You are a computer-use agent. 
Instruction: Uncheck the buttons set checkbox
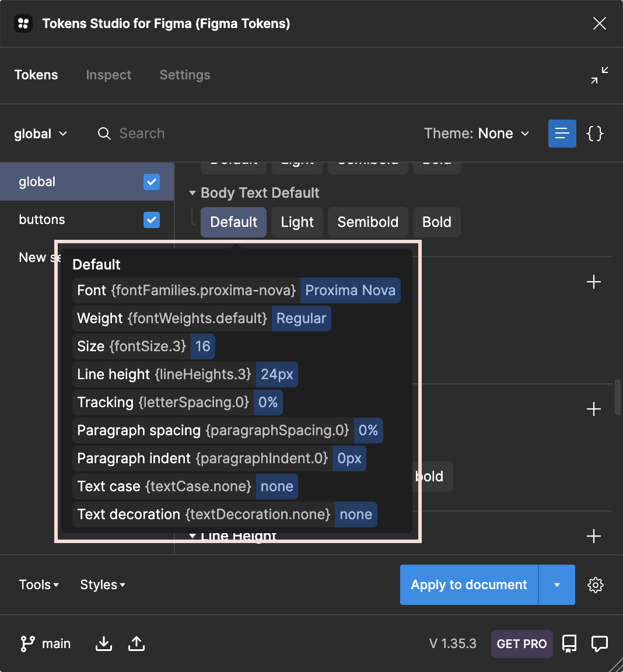[x=152, y=220]
